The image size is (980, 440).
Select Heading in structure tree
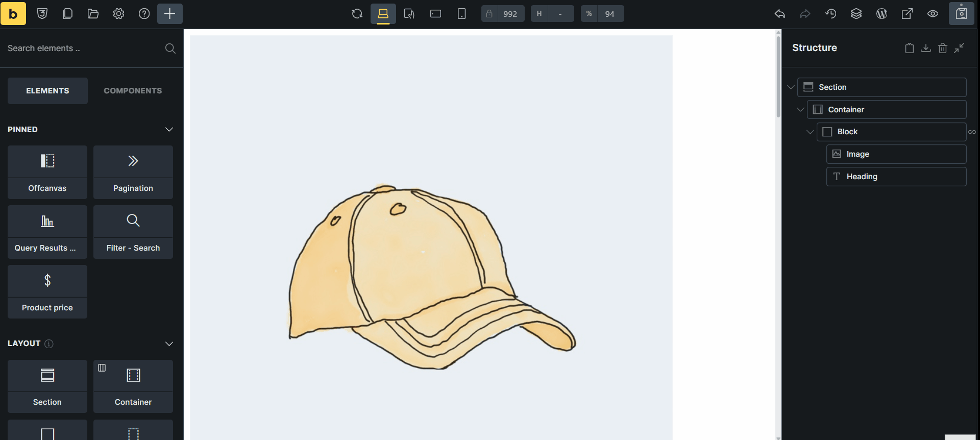(896, 177)
